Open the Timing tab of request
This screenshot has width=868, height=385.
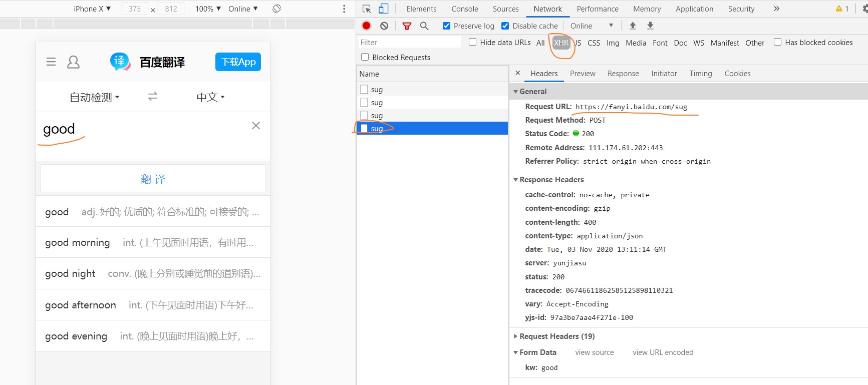700,74
